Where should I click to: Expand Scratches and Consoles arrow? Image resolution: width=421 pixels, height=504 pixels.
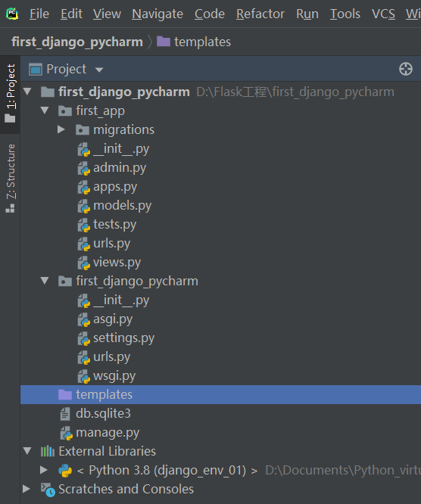[27, 489]
